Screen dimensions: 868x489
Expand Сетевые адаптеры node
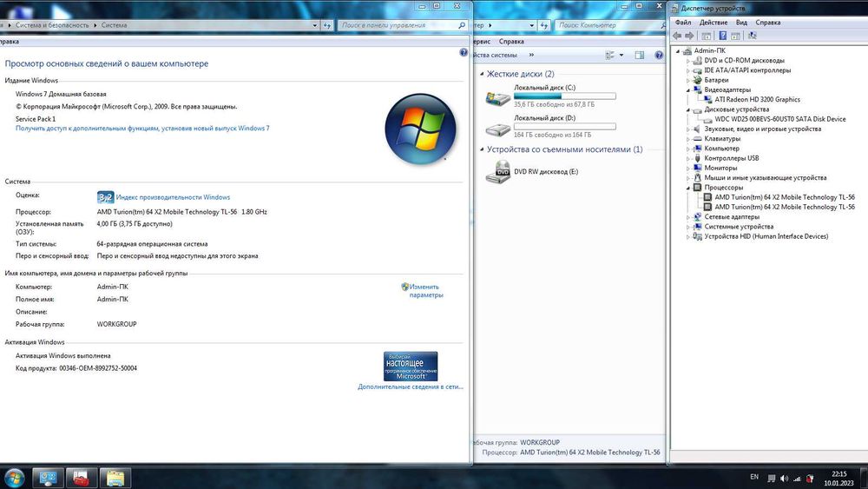pos(688,217)
